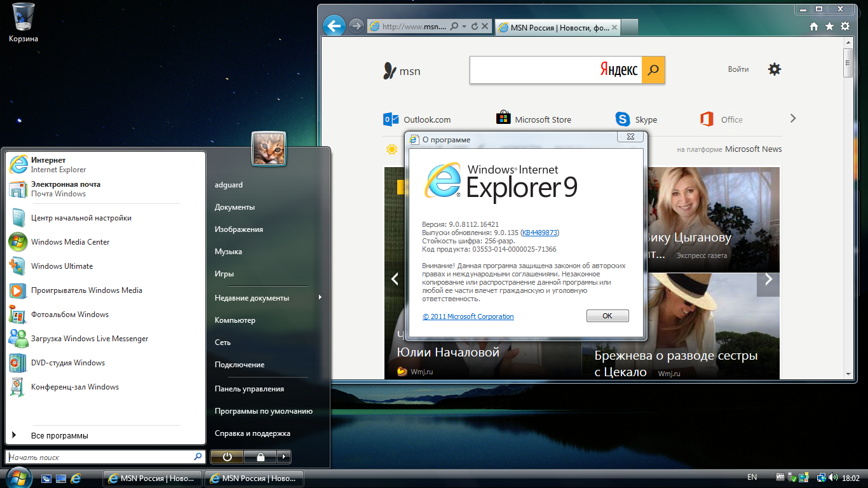Show next news slide arrow
Screen dimensions: 868x488
(x=768, y=279)
